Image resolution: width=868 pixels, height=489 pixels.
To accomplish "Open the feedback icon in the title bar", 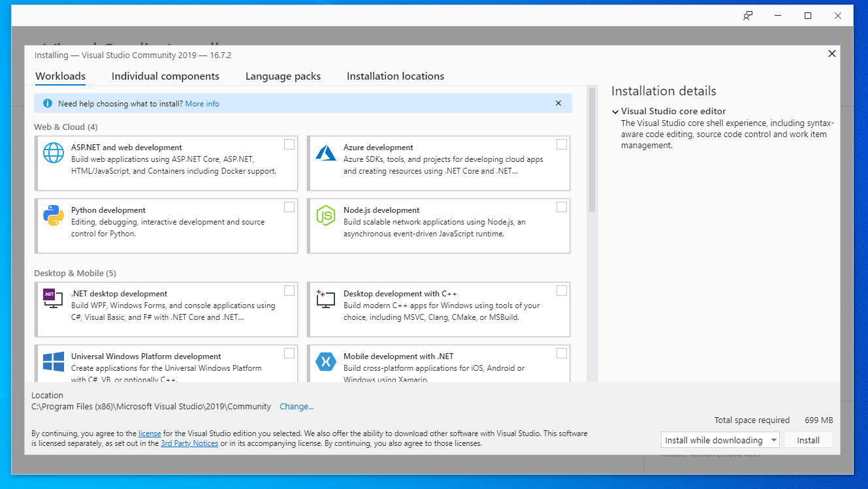I will click(747, 16).
